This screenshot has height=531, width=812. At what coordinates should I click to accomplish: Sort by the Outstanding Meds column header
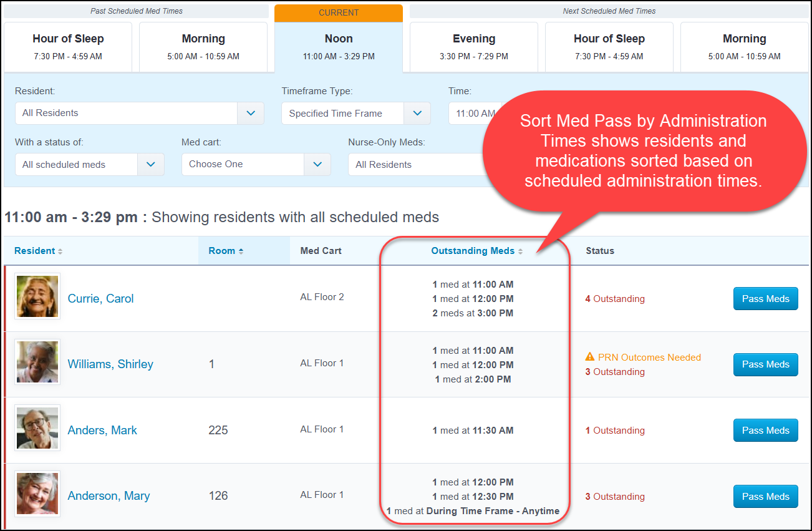pyautogui.click(x=477, y=251)
